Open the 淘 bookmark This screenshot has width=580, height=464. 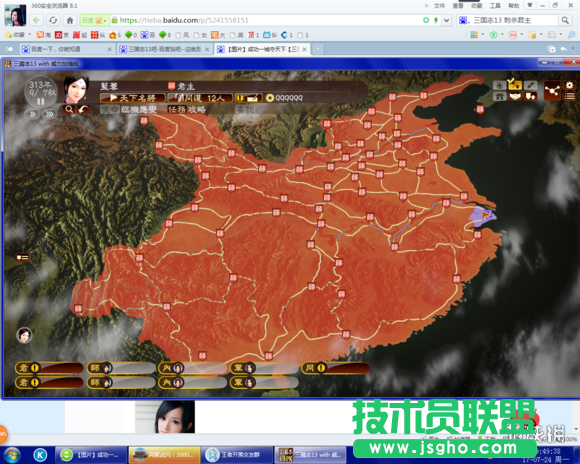click(44, 35)
